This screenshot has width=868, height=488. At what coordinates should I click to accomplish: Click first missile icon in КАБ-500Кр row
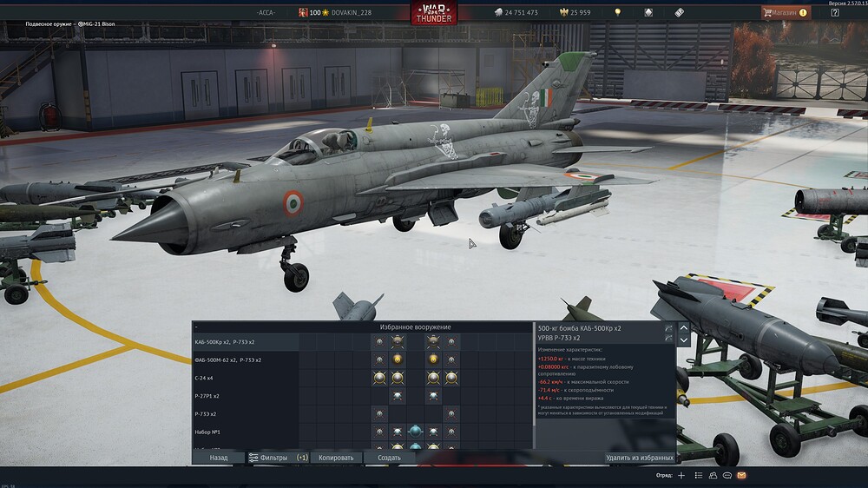379,342
